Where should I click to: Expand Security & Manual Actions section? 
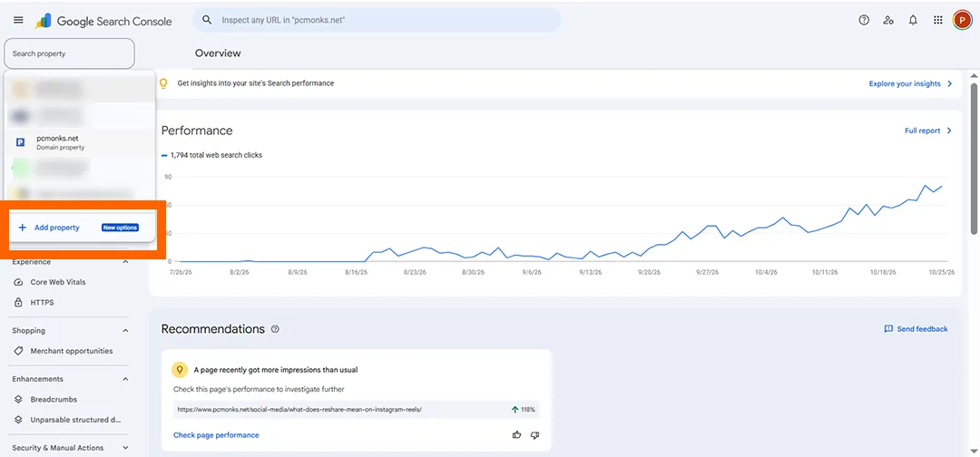tap(125, 448)
